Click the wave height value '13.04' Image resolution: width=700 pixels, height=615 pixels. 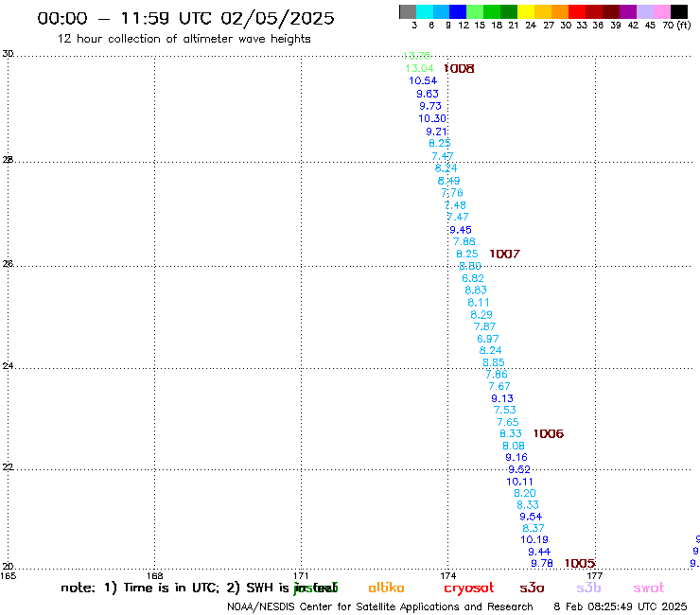click(419, 68)
